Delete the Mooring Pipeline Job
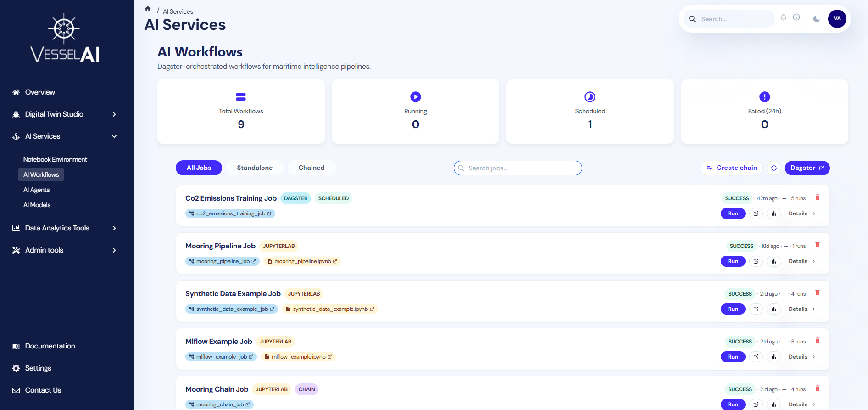This screenshot has height=410, width=868. point(817,245)
